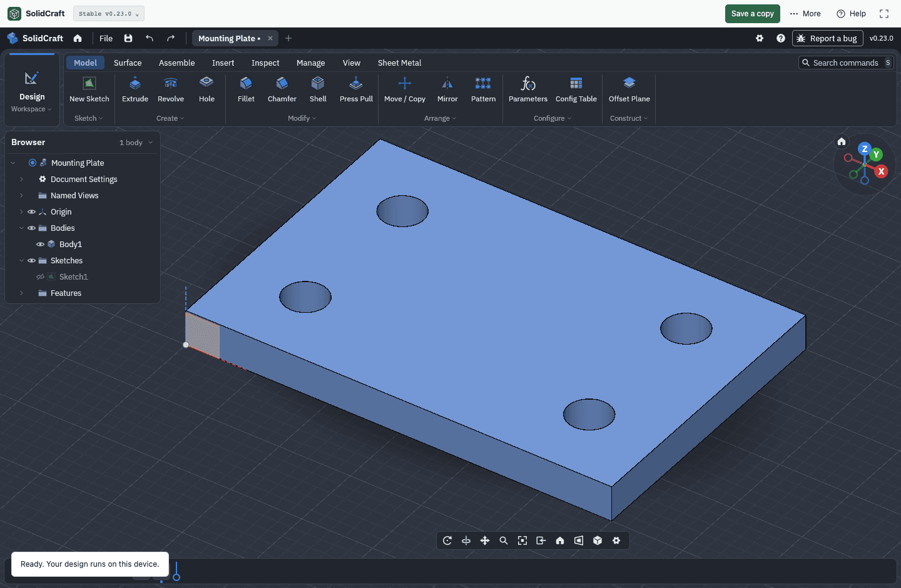The image size is (901, 588).
Task: Open the Inspect ribbon tab
Action: pyautogui.click(x=265, y=63)
